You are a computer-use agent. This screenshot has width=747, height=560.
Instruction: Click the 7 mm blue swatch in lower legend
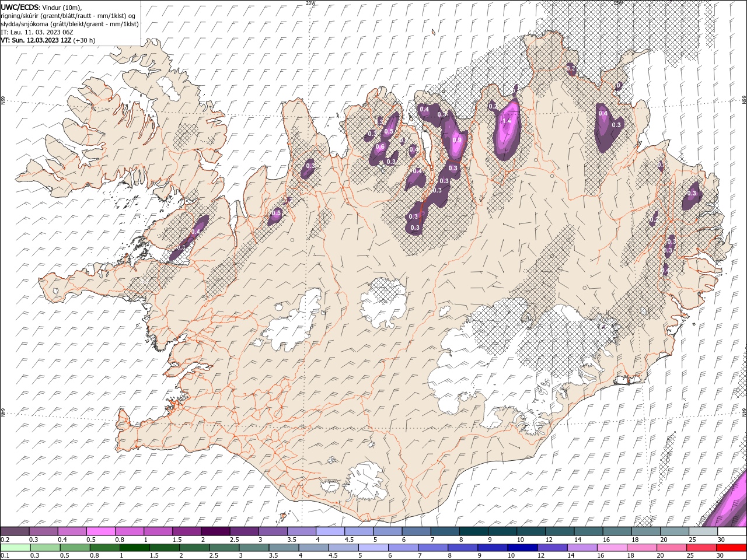pyautogui.click(x=433, y=548)
